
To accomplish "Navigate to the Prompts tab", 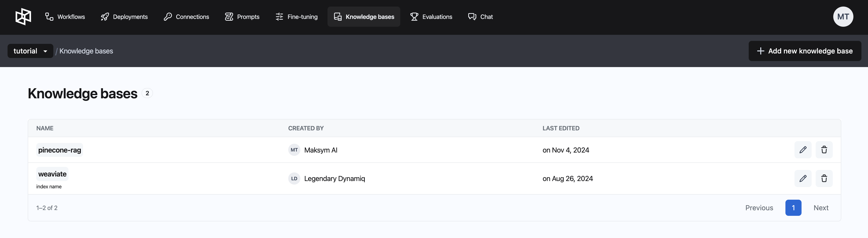I will pos(242,17).
